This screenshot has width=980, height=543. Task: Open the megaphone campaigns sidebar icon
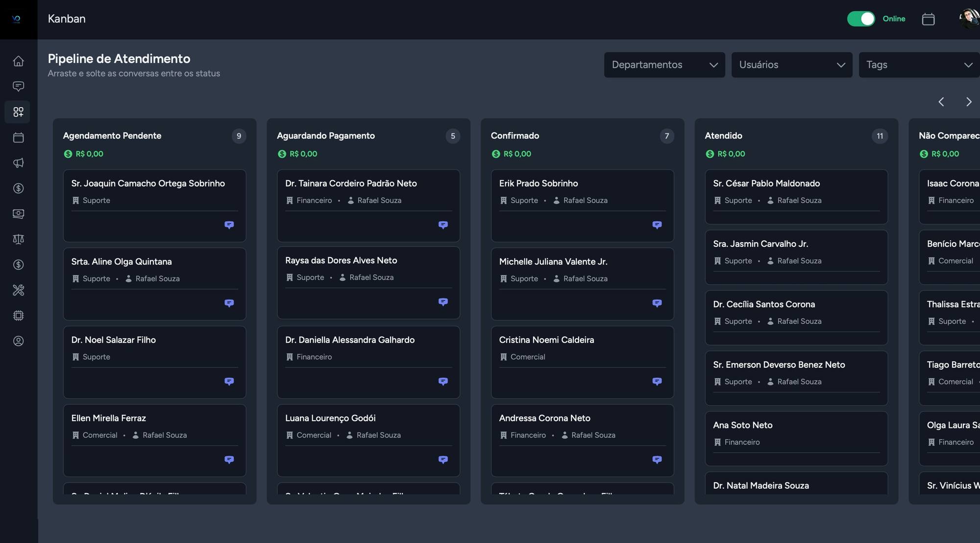click(x=18, y=163)
